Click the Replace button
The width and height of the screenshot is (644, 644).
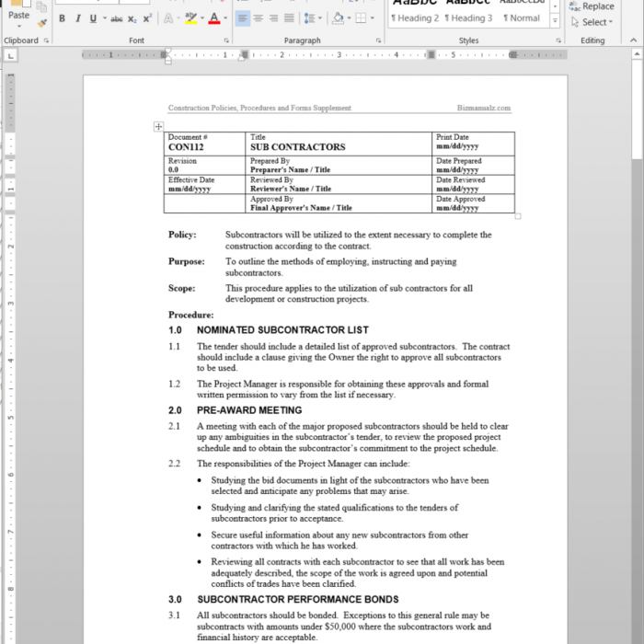(x=592, y=6)
